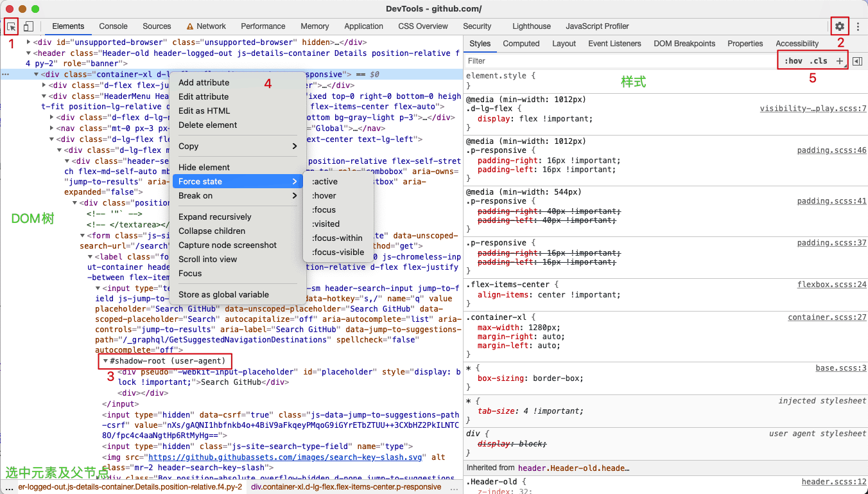Force the :hover state
The height and width of the screenshot is (494, 868).
(x=338, y=195)
